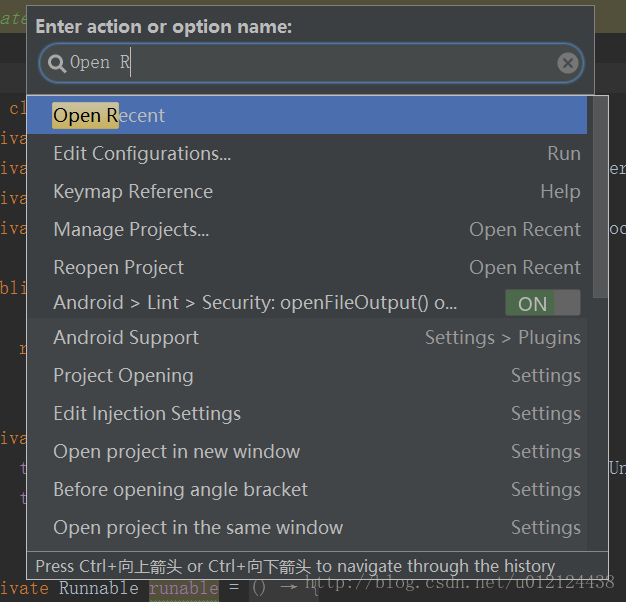The width and height of the screenshot is (626, 602).
Task: Choose Before opening angle bracket setting
Action: (307, 489)
